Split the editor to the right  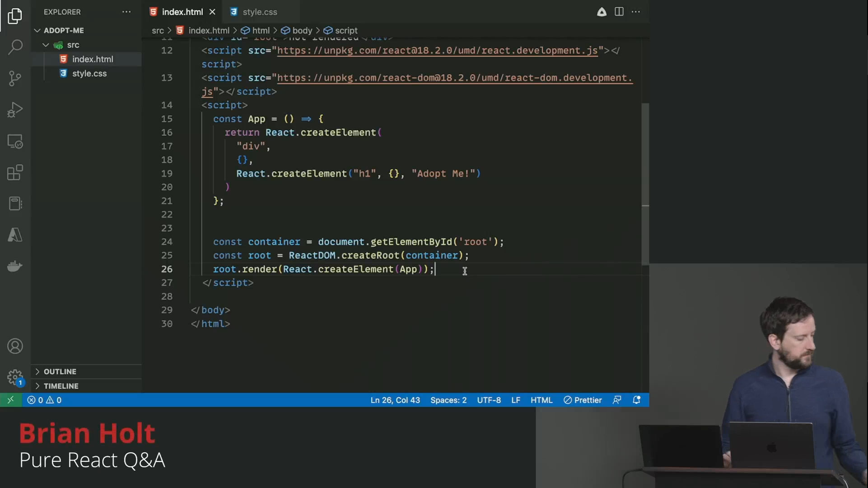619,12
